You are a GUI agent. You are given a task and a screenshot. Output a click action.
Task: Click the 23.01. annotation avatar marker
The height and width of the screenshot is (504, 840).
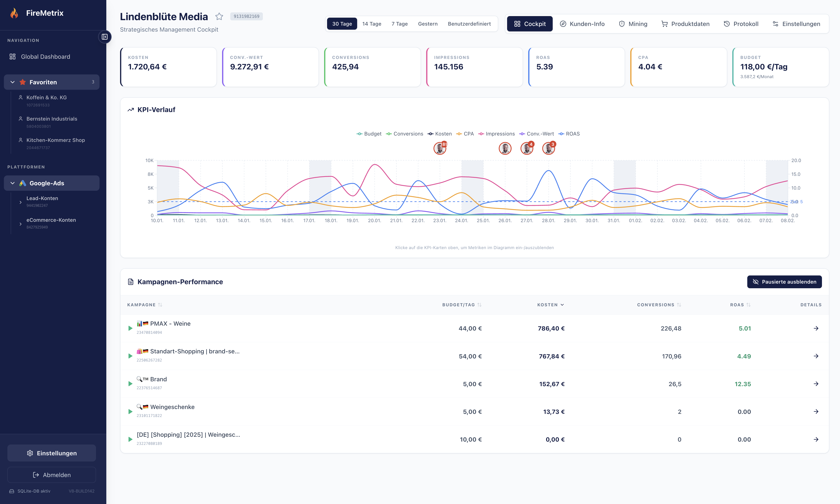[440, 148]
